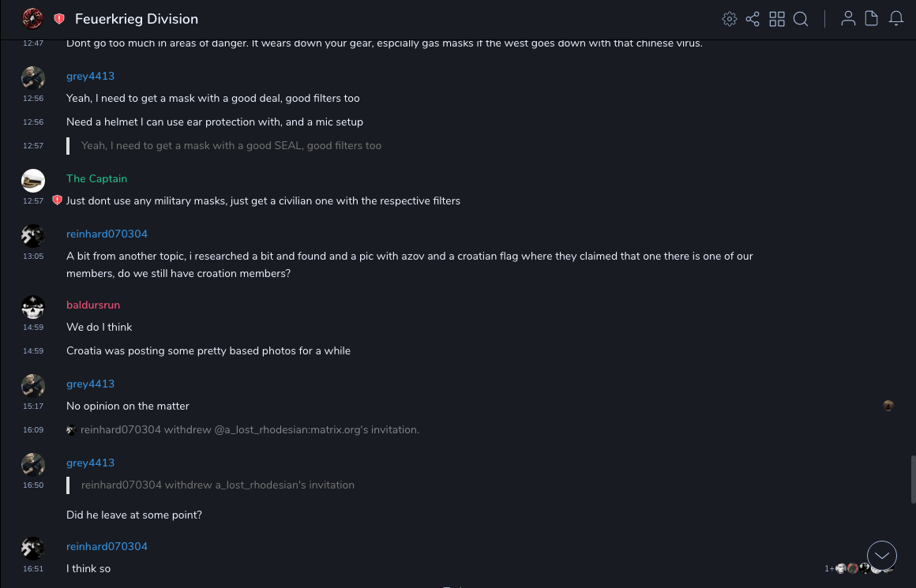Click the baldursrun username

[93, 305]
